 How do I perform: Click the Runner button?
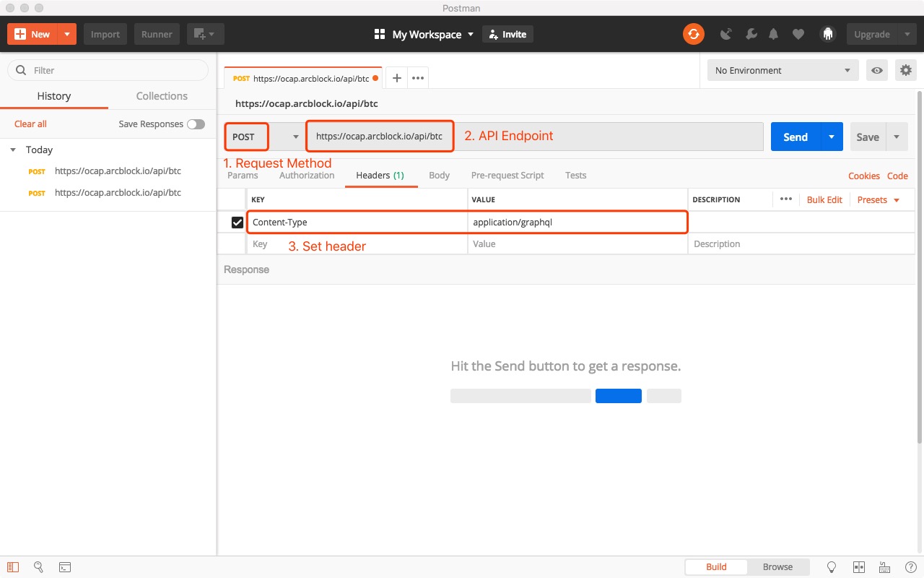[x=157, y=34]
